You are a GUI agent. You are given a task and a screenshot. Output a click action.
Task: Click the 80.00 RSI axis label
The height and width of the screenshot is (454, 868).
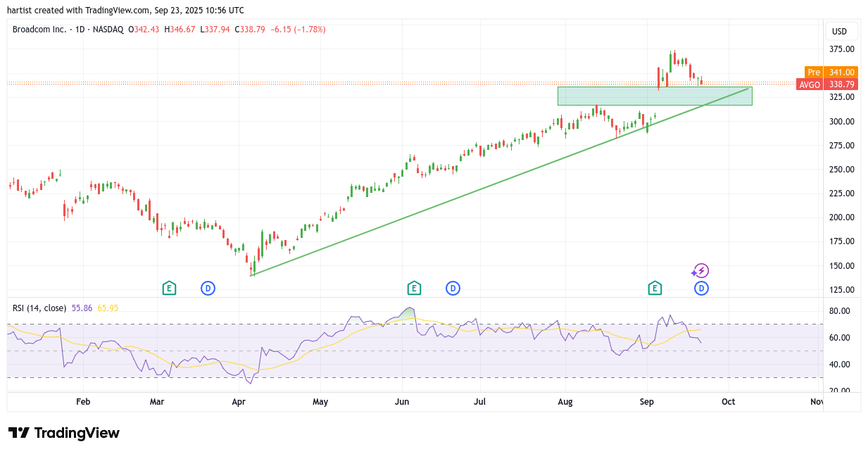pos(840,311)
